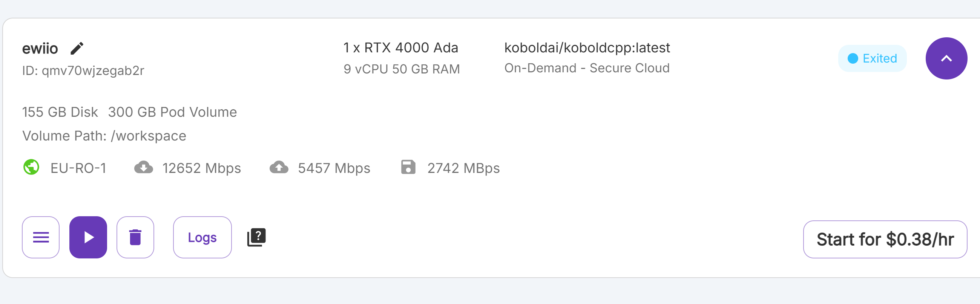
Task: Open the hamburger menu for the pod
Action: pos(41,237)
